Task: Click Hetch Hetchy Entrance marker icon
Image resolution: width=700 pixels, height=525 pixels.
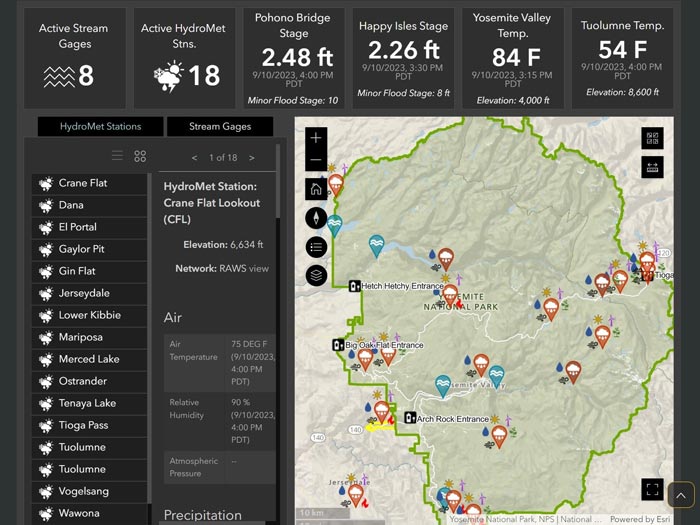Action: coord(354,286)
